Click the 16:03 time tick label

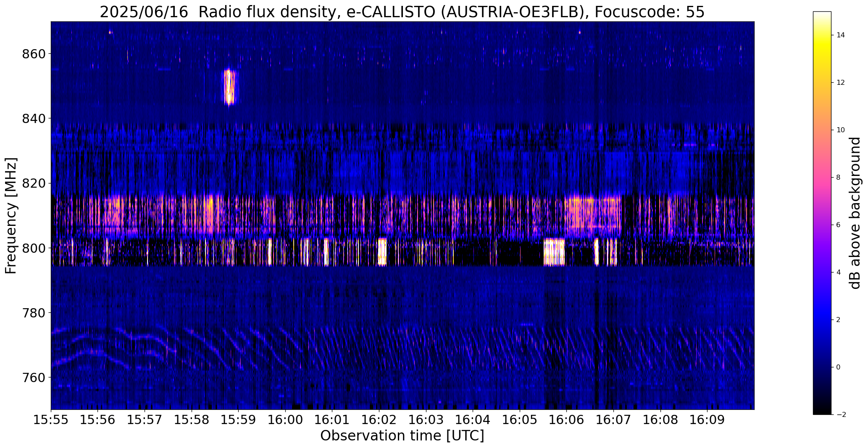point(426,419)
